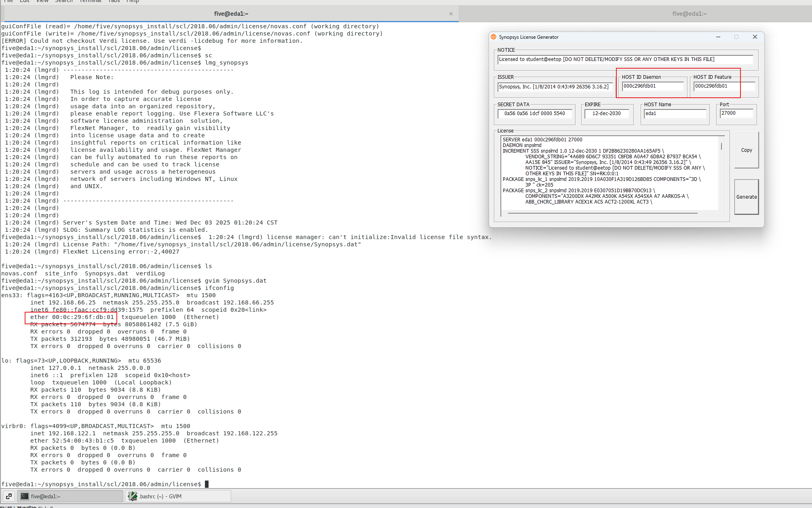Click the 'License Path:' log line in terminal
Viewport: 812px width, 508px height.
[x=183, y=244]
